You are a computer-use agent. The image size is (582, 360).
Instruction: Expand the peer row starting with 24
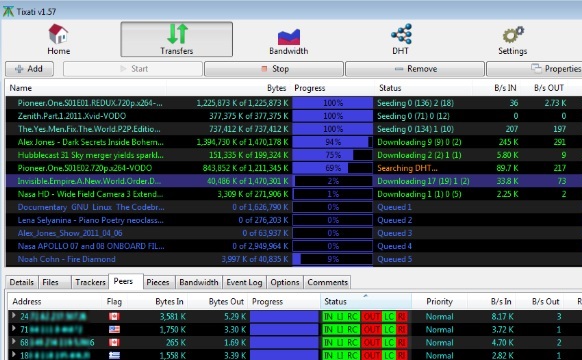coord(14,315)
